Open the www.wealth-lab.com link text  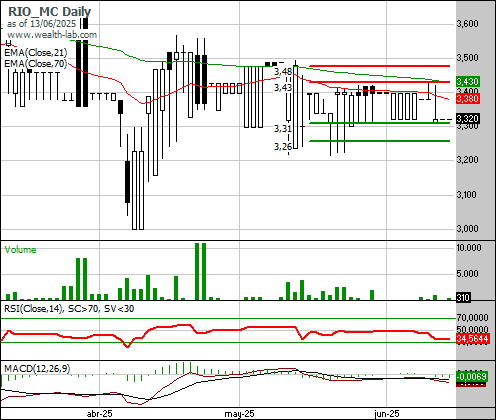[52, 35]
